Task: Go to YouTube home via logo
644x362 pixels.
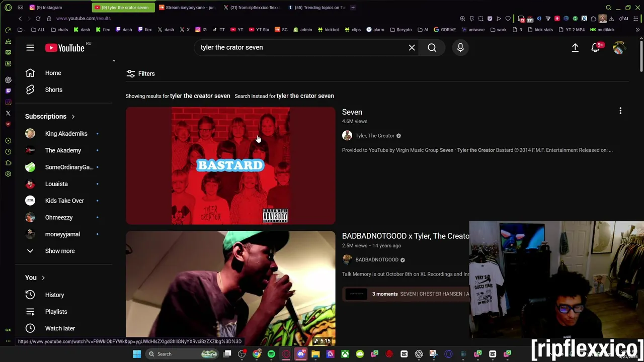Action: tap(64, 48)
